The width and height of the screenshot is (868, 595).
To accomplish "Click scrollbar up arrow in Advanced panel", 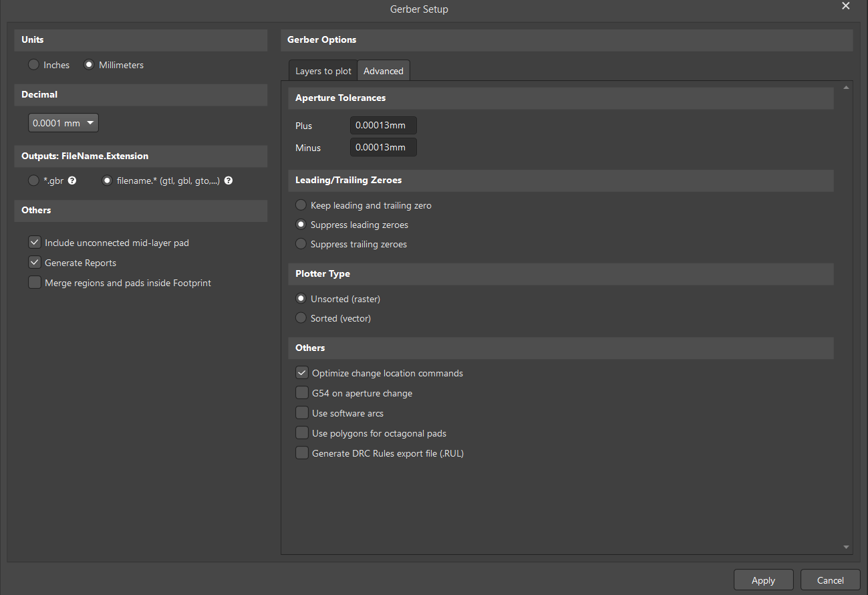I will point(847,88).
